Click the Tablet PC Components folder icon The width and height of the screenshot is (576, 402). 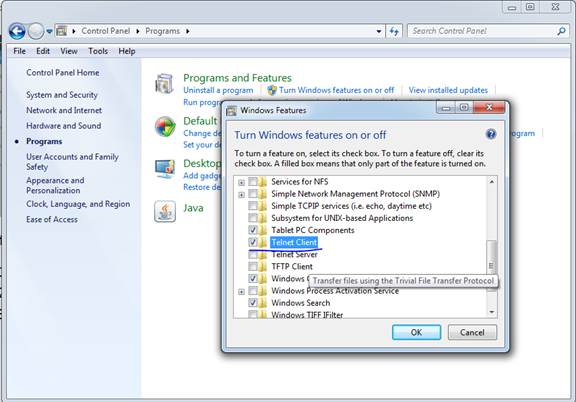click(262, 230)
